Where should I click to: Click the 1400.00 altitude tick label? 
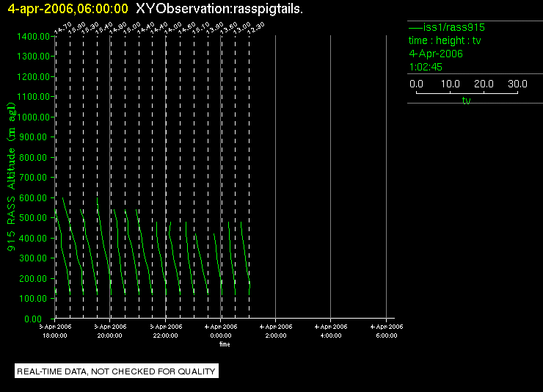(33, 37)
